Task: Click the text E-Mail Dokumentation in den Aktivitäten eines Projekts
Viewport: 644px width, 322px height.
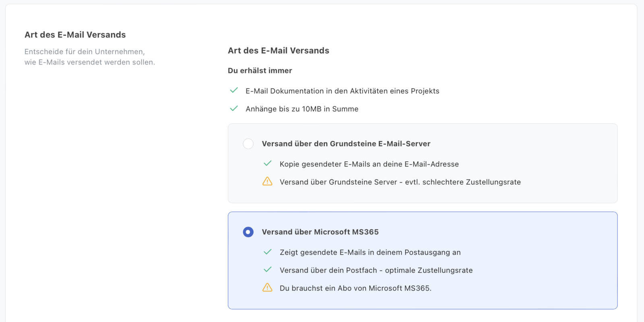Action: point(342,91)
